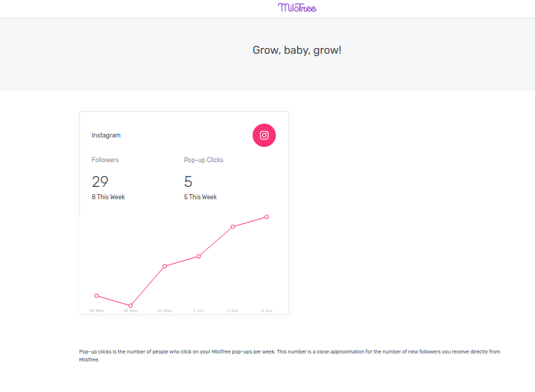The height and width of the screenshot is (392, 535).
Task: Click the 1 Jun chart data point
Action: pyautogui.click(x=199, y=256)
